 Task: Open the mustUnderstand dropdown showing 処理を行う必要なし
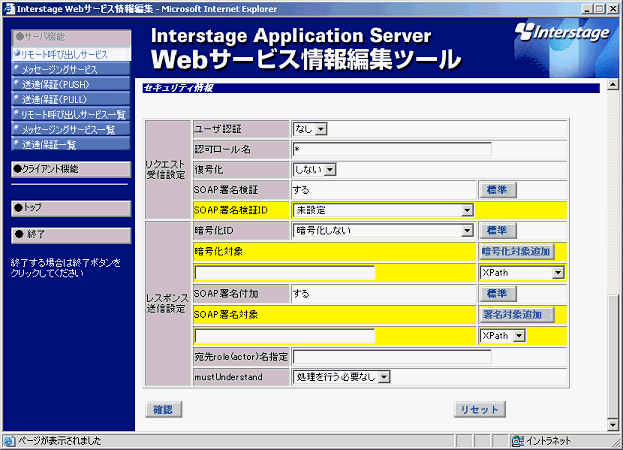pyautogui.click(x=342, y=377)
